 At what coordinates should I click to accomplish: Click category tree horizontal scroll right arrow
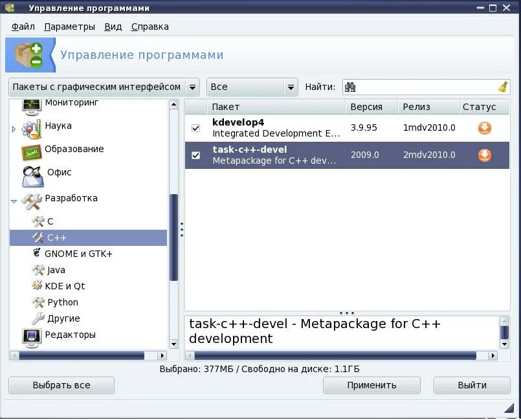pos(162,355)
